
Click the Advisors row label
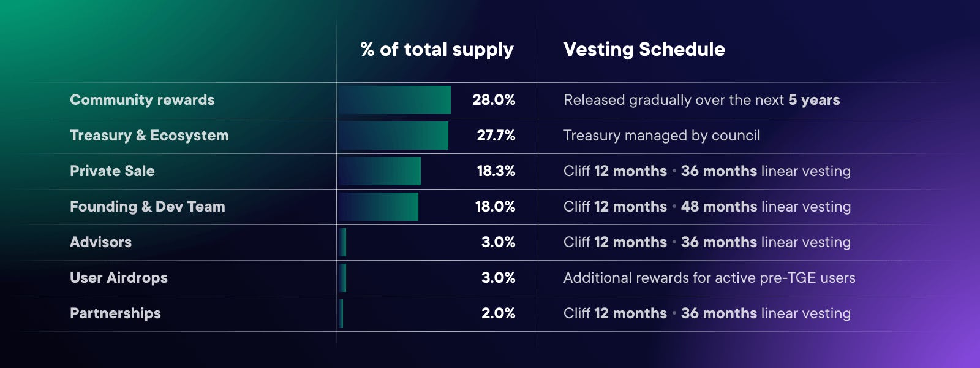tap(100, 242)
